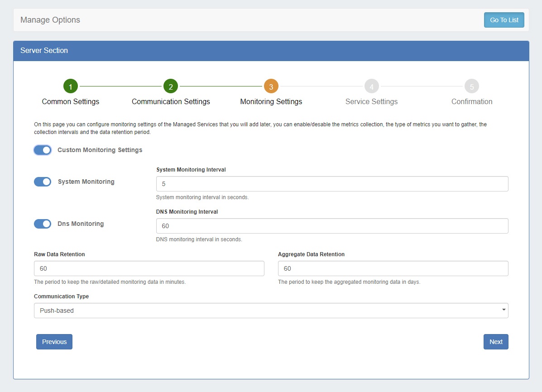542x392 pixels.
Task: Click the Next button
Action: tap(496, 342)
